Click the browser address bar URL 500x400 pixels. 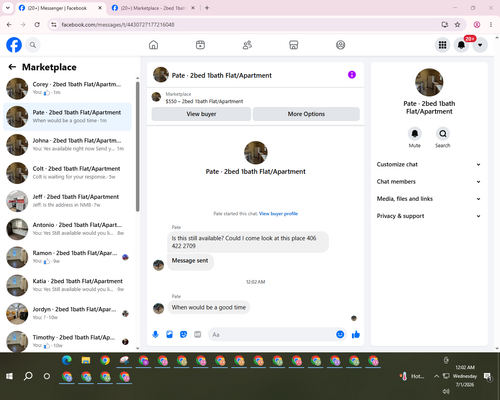[x=118, y=25]
